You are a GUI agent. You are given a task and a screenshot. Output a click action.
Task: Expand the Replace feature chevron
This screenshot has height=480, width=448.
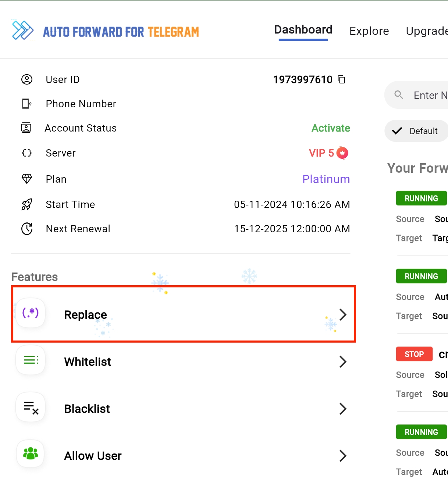pos(343,315)
